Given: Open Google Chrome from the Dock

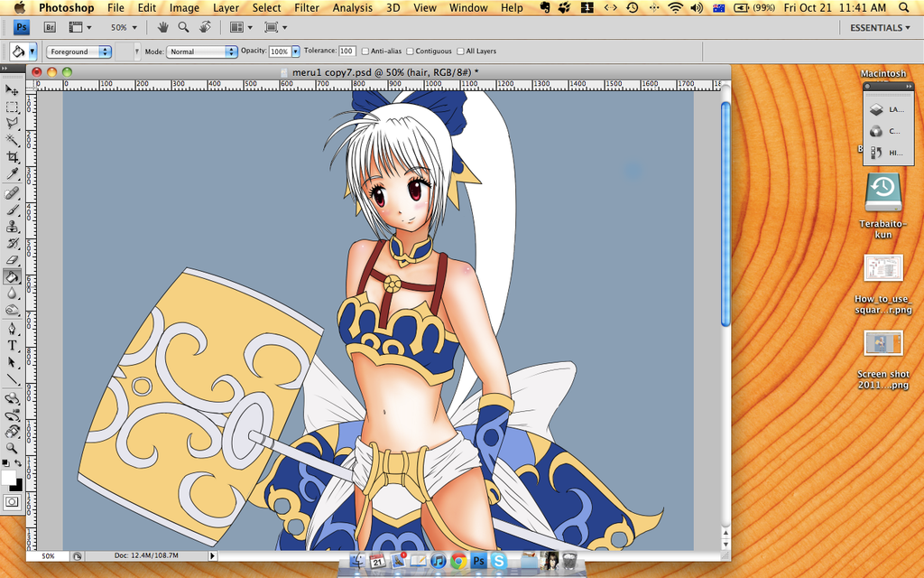Looking at the screenshot, I should (458, 561).
